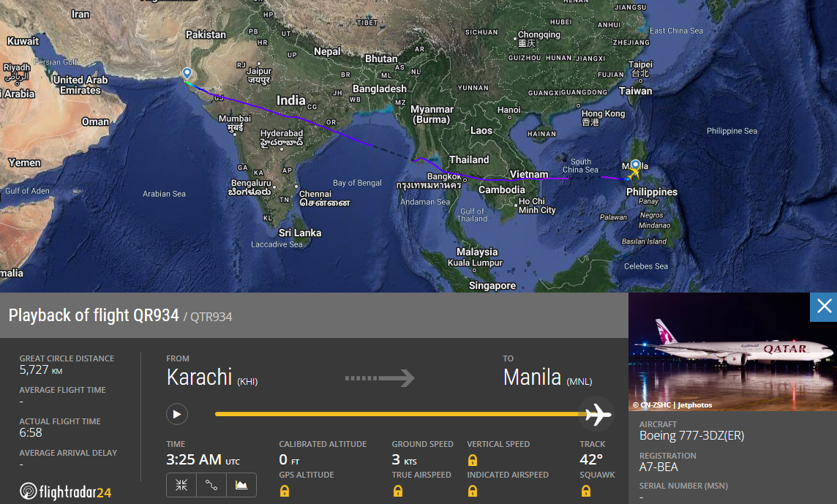Image resolution: width=837 pixels, height=504 pixels.
Task: Click the Singapore label on the map
Action: coord(492,285)
